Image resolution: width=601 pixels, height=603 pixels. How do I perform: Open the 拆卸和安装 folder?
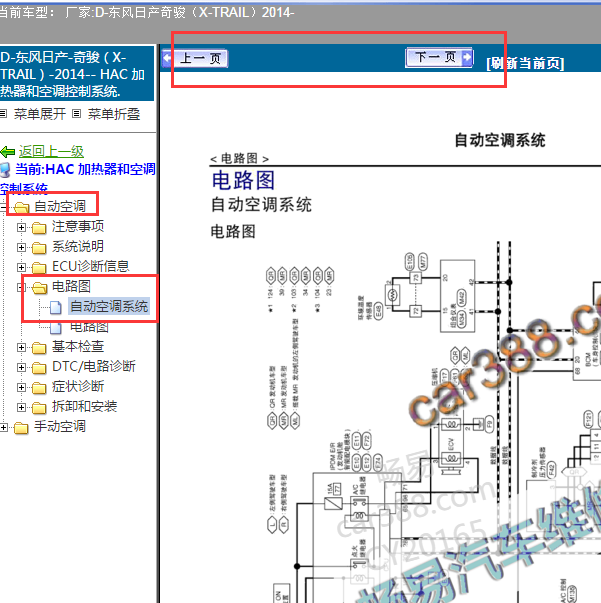[84, 406]
